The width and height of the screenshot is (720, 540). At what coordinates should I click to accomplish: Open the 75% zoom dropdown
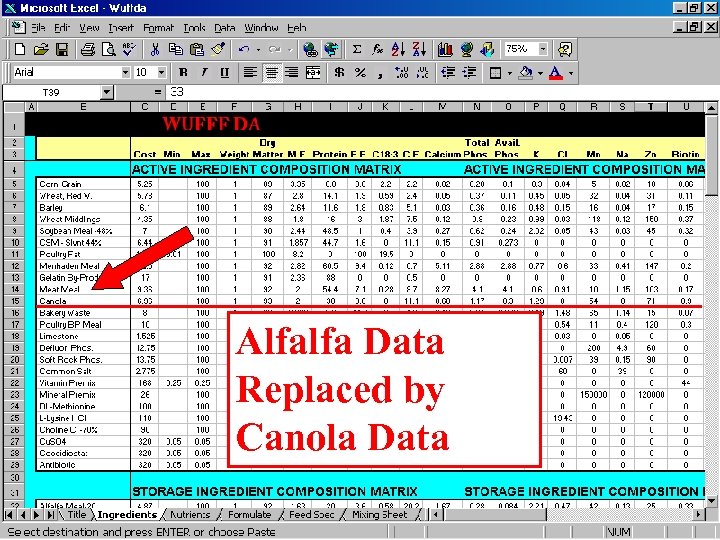pos(543,49)
